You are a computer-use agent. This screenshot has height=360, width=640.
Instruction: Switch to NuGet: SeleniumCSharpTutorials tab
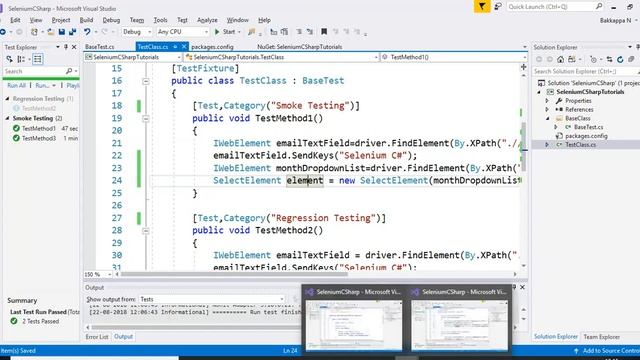[x=300, y=47]
